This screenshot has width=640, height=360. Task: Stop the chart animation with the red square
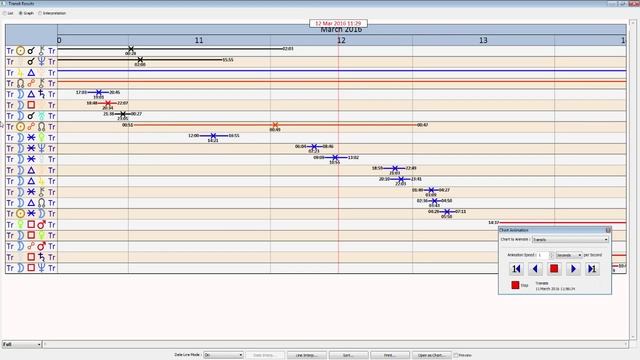point(554,269)
